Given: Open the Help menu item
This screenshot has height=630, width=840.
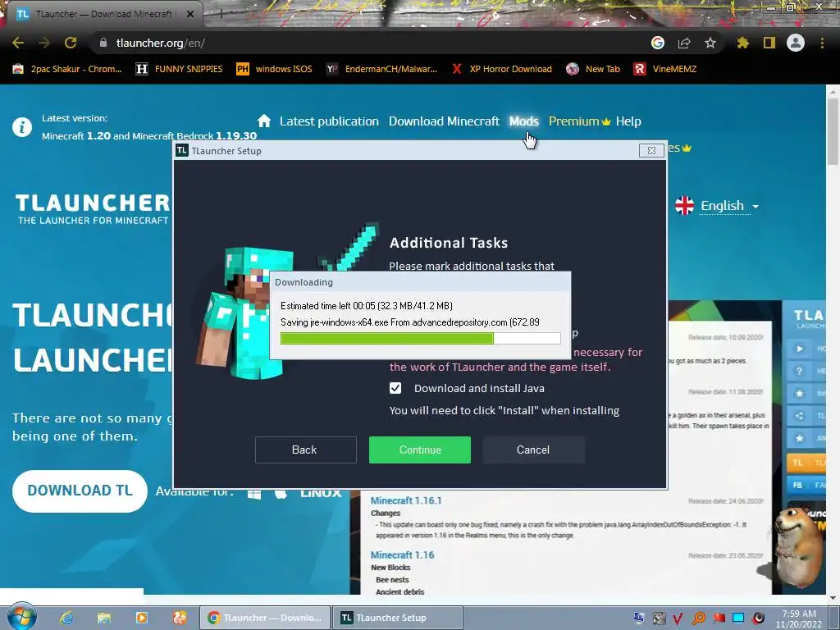Looking at the screenshot, I should tap(628, 121).
